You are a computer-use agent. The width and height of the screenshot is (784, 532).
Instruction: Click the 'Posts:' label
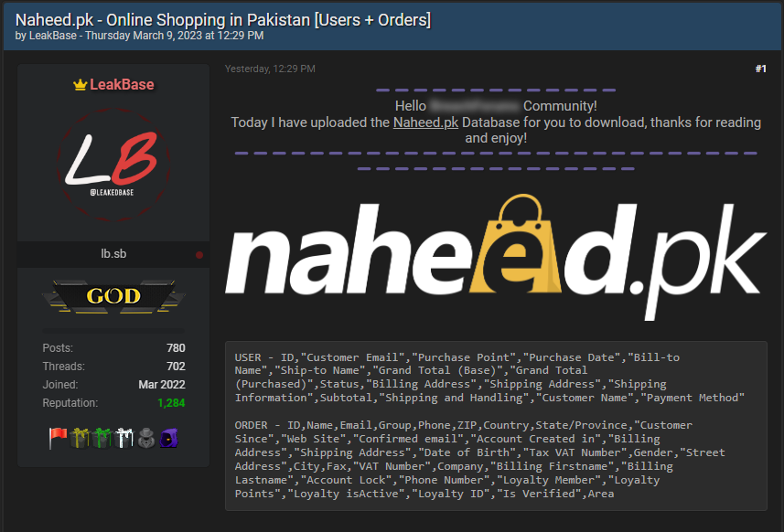tap(58, 348)
